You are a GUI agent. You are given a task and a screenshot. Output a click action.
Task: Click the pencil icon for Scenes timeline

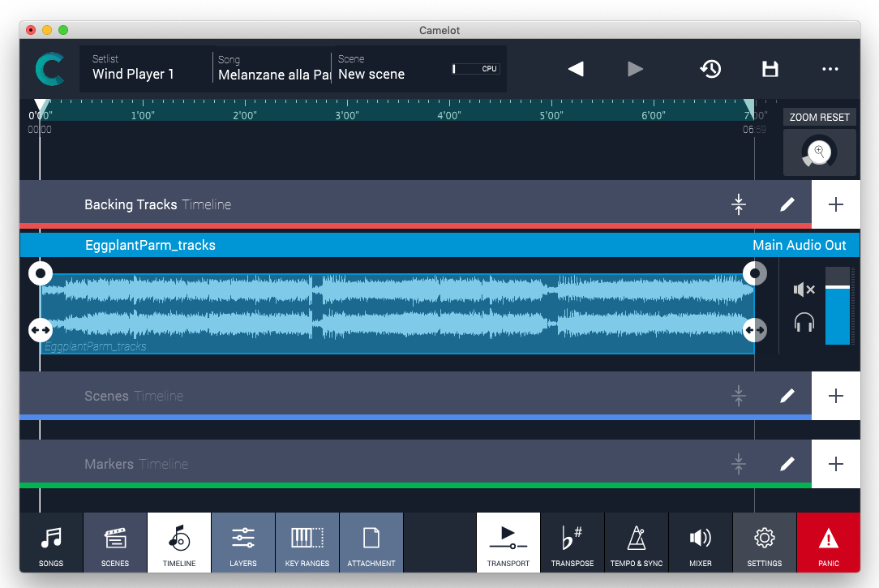click(787, 396)
